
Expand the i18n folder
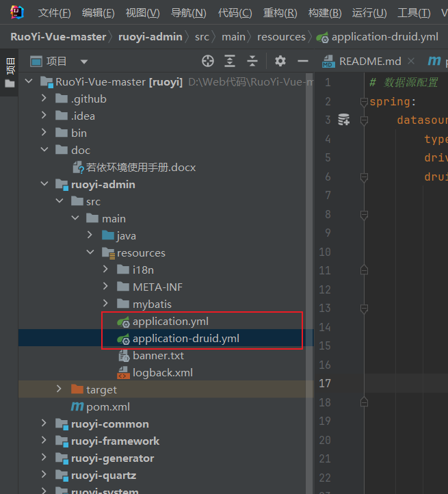click(105, 269)
